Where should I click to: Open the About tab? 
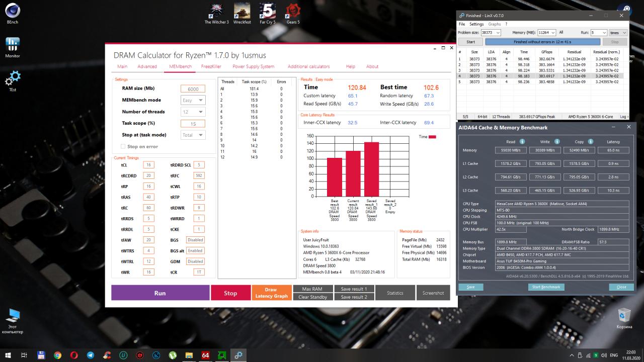point(372,66)
